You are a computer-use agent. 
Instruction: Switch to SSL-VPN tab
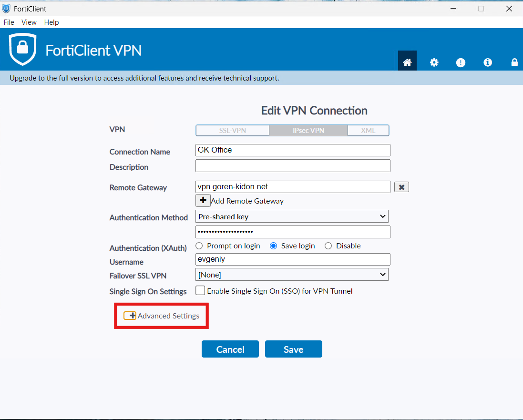click(232, 130)
